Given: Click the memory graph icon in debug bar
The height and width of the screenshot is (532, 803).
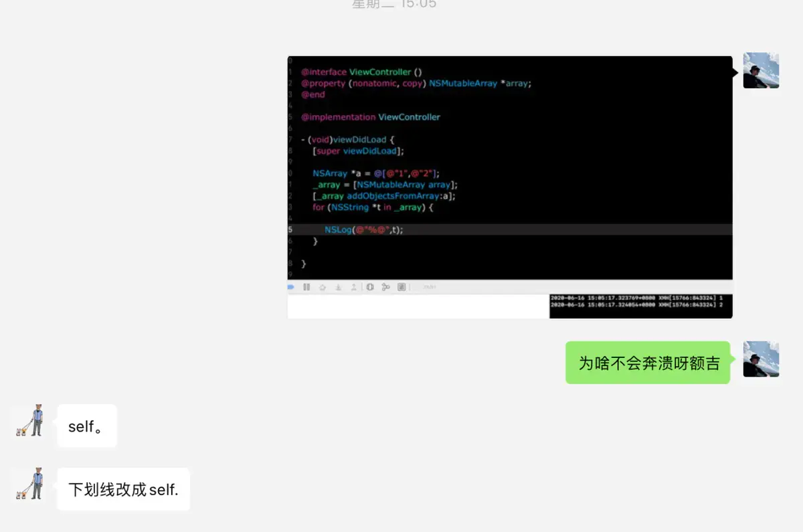Looking at the screenshot, I should tap(385, 287).
